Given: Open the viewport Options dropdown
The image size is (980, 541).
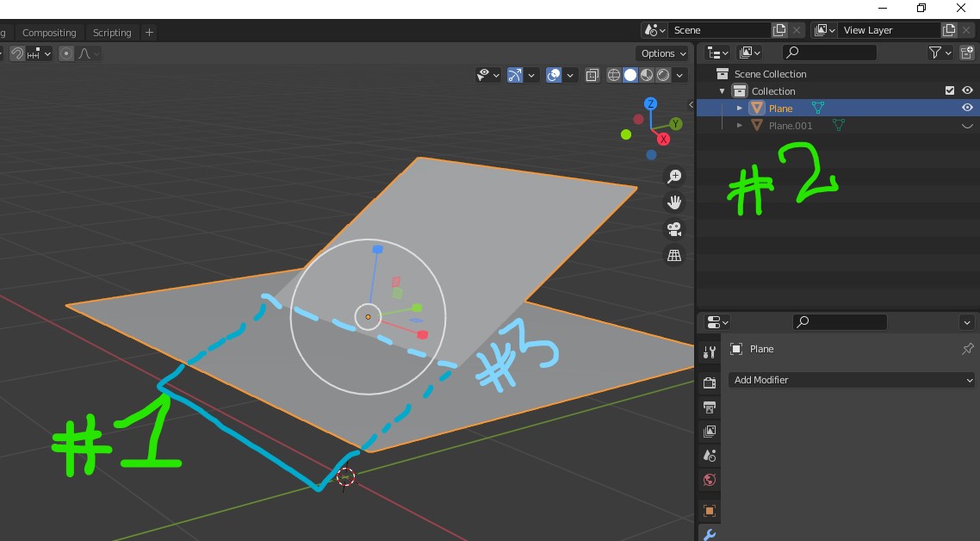Looking at the screenshot, I should click(663, 53).
